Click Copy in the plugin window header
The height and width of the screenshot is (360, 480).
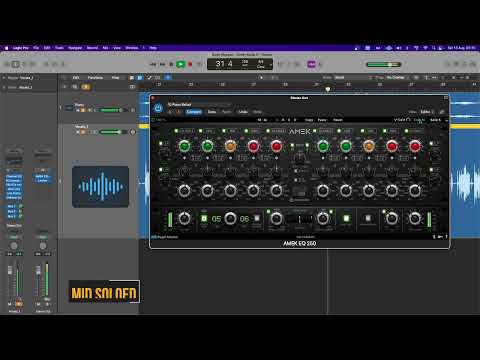point(212,112)
